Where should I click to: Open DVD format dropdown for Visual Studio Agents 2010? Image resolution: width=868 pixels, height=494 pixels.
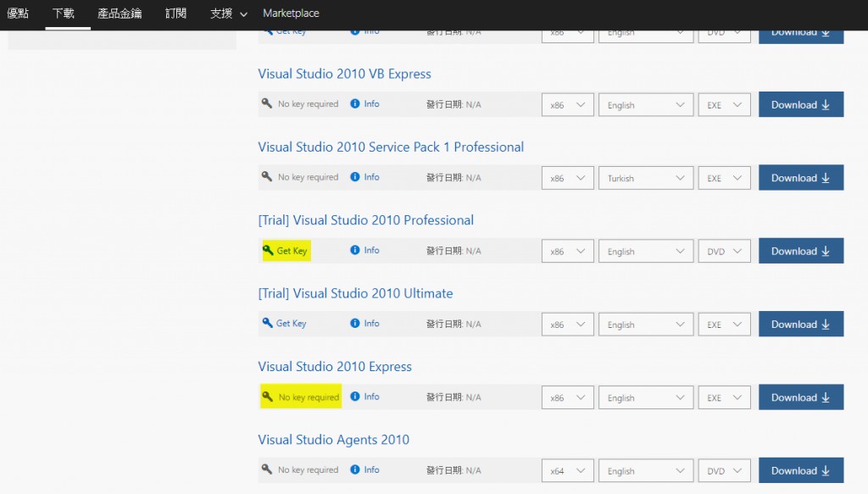(x=724, y=471)
